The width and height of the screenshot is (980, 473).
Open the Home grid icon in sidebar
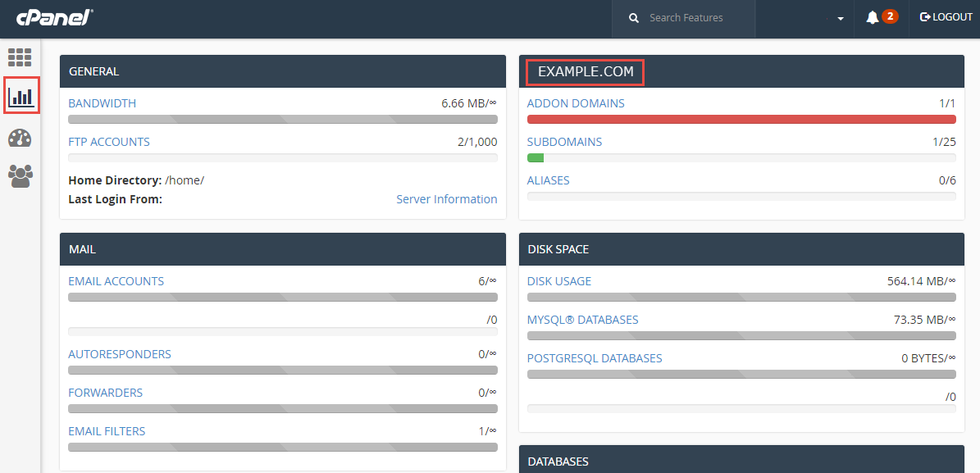(20, 57)
